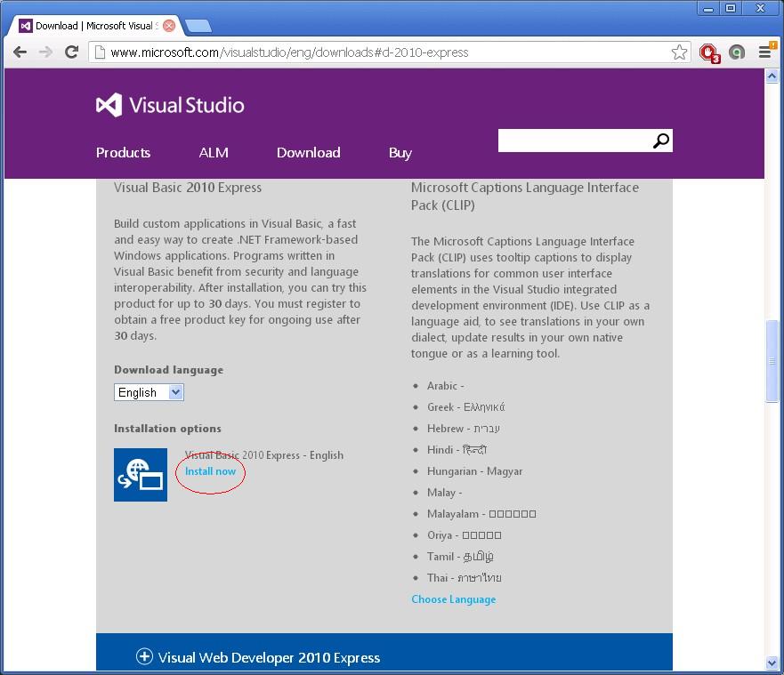Click the 'Visual Basic 2010 Express - English' text
The width and height of the screenshot is (784, 675).
[264, 455]
